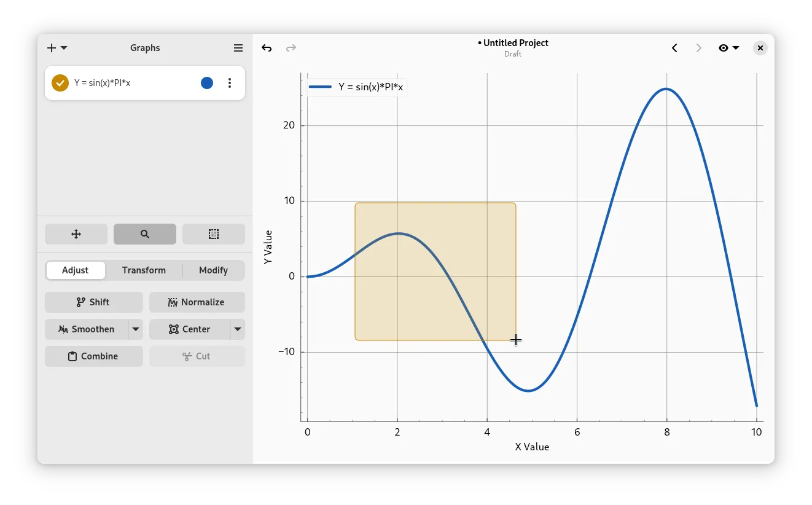Open the Graphs hamburger menu
Screen dimensions: 812x505
pos(238,48)
